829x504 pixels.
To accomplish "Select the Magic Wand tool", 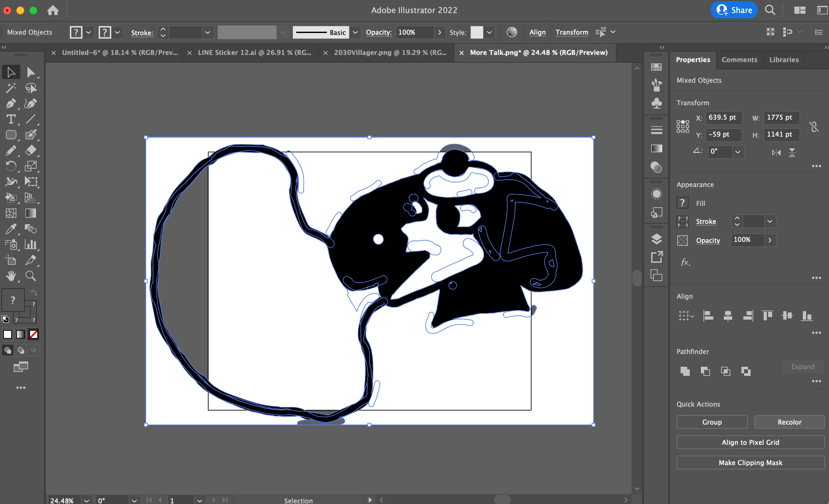I will pos(10,88).
